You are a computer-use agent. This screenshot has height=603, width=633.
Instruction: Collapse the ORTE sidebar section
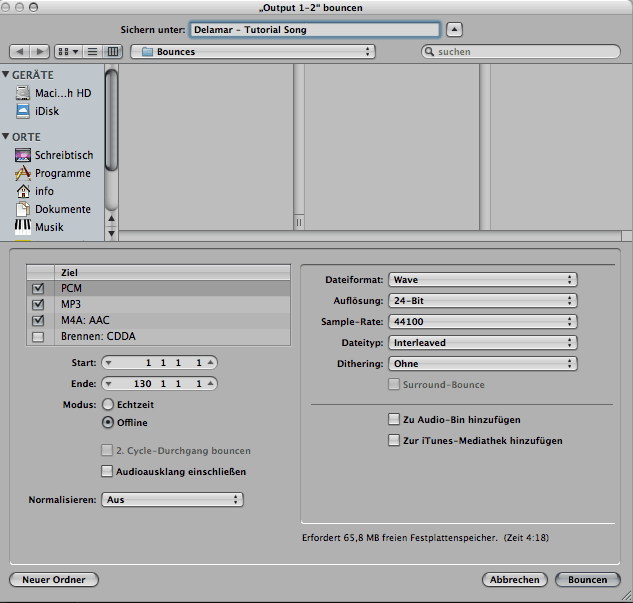tap(6, 136)
